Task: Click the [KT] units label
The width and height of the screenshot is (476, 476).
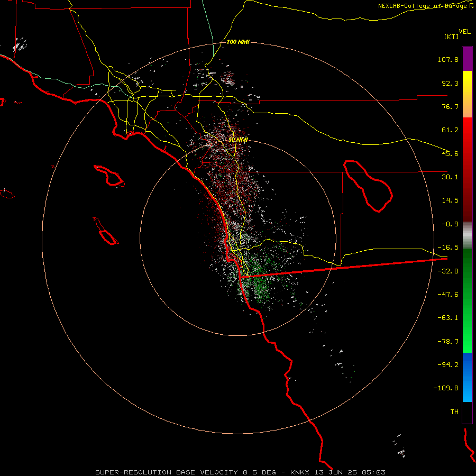Action: click(452, 36)
